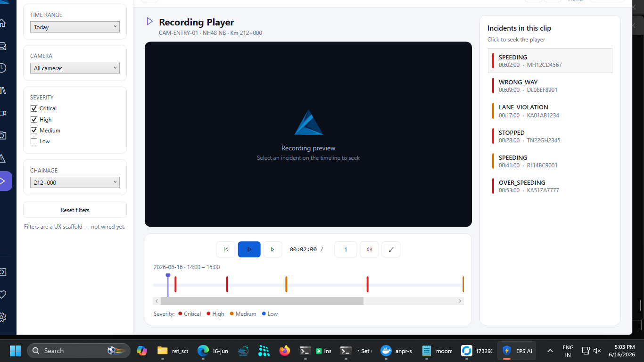Image resolution: width=644 pixels, height=362 pixels.
Task: Click the date range text 2026-06-16 · 14:00 – 15:00
Action: click(x=187, y=267)
